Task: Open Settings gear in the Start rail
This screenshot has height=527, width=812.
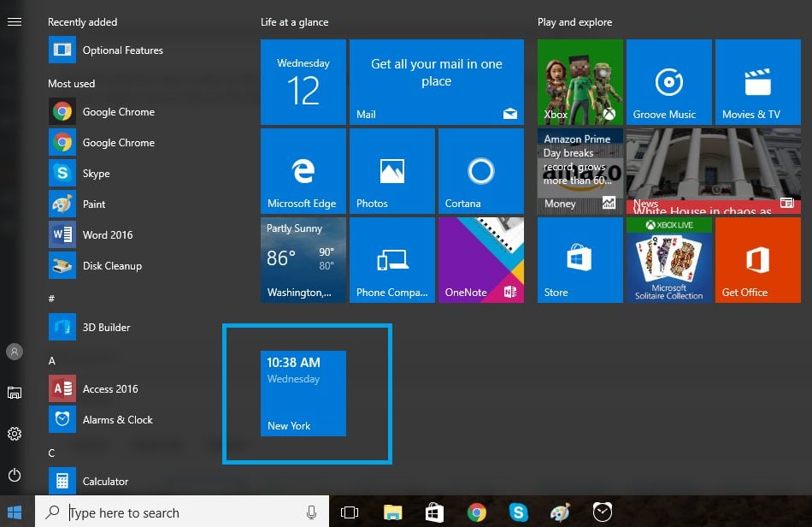Action: point(15,434)
